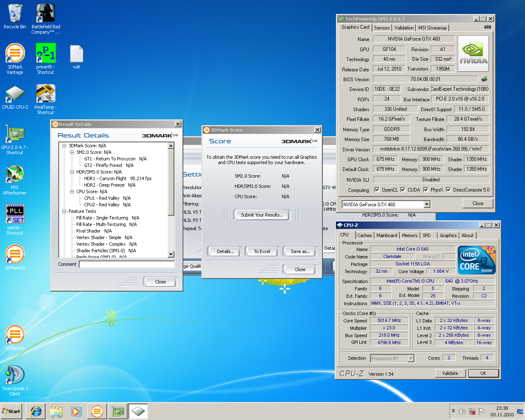Click Close in 3DMark Score dialog

pos(300,269)
